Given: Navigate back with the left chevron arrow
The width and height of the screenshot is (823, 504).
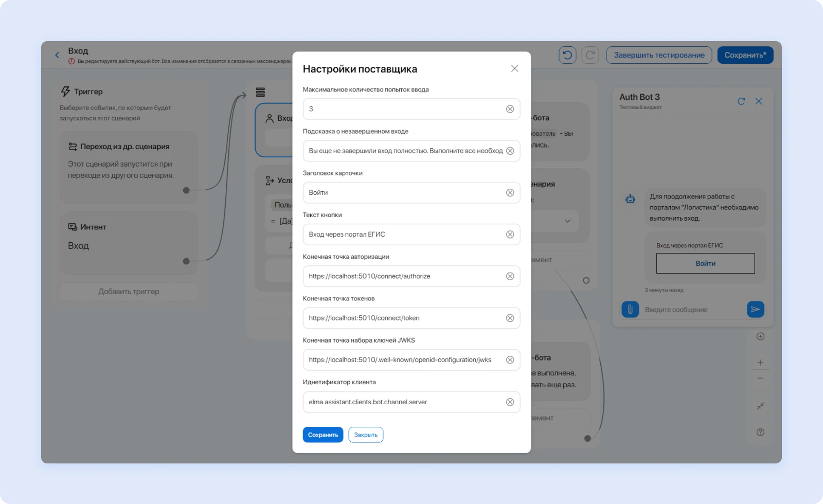Looking at the screenshot, I should (57, 55).
